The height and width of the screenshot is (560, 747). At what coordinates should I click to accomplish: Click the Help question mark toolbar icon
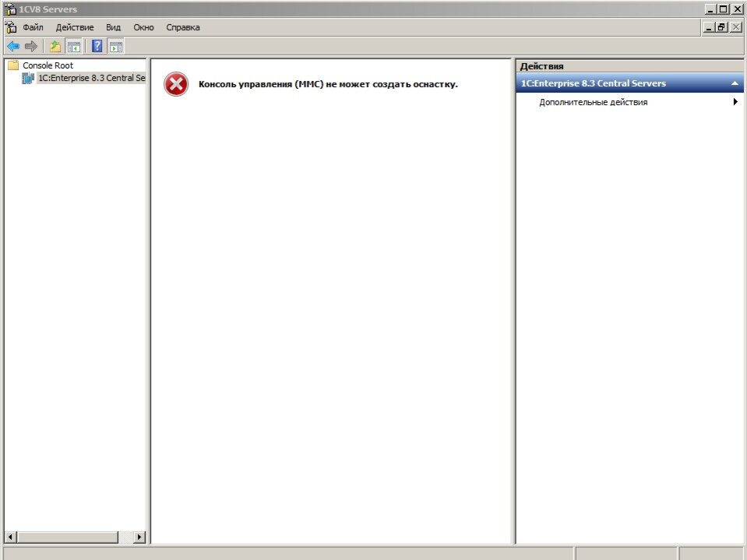(97, 46)
